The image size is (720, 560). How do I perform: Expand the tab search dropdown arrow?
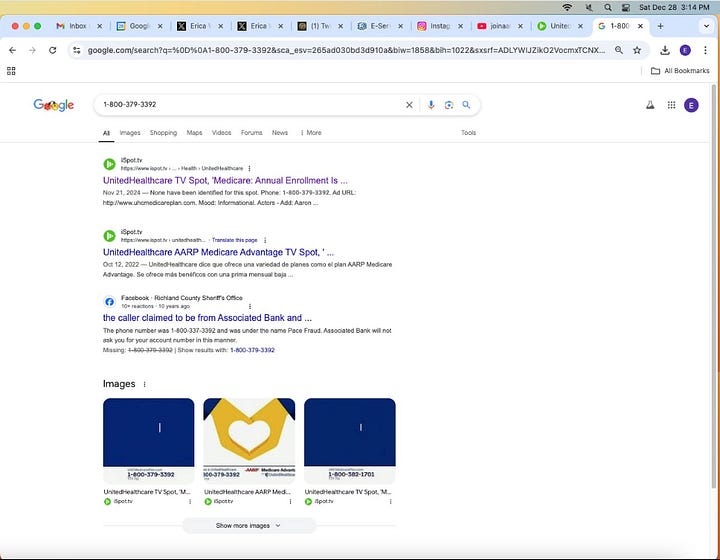point(706,26)
